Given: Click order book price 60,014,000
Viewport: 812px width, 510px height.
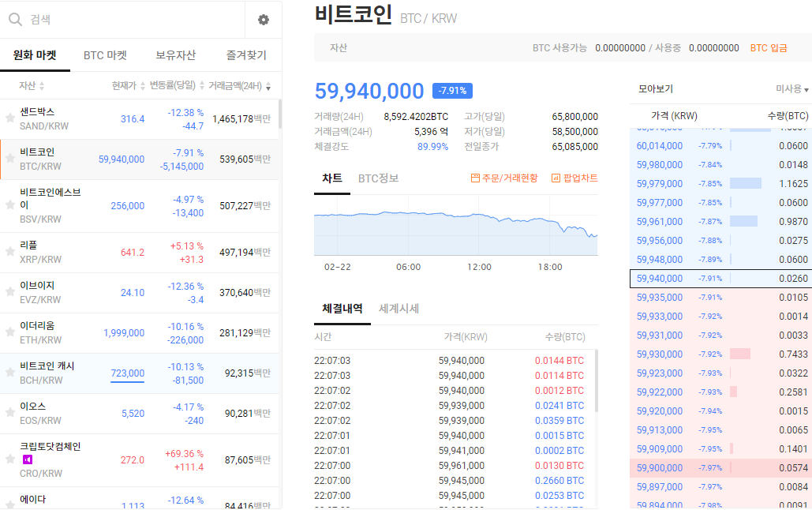Looking at the screenshot, I should (x=659, y=146).
